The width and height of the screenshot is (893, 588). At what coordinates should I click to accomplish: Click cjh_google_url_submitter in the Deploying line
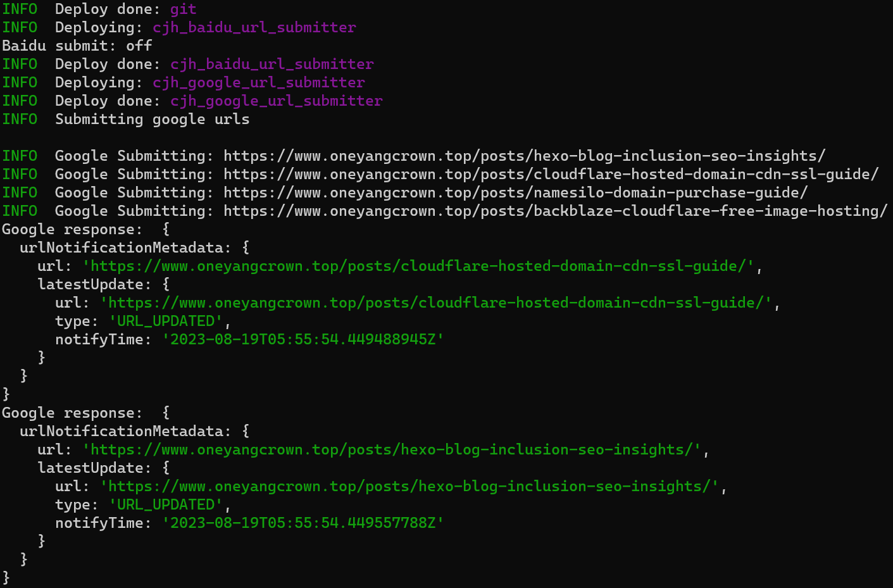pyautogui.click(x=258, y=82)
